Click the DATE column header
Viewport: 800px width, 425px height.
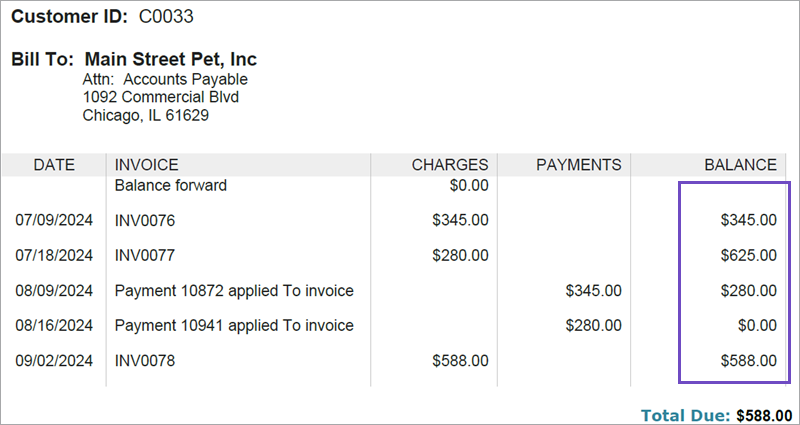pyautogui.click(x=54, y=165)
